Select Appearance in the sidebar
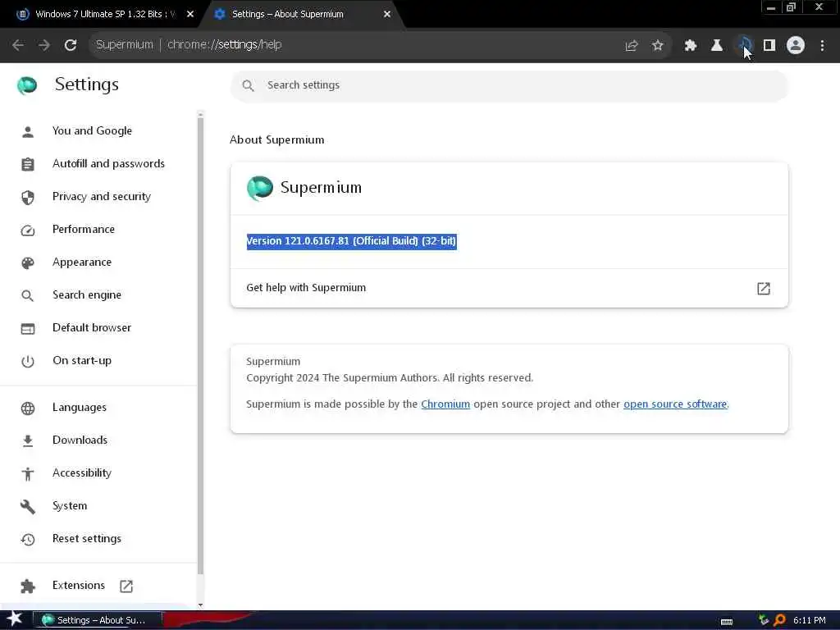This screenshot has width=840, height=630. coord(82,262)
